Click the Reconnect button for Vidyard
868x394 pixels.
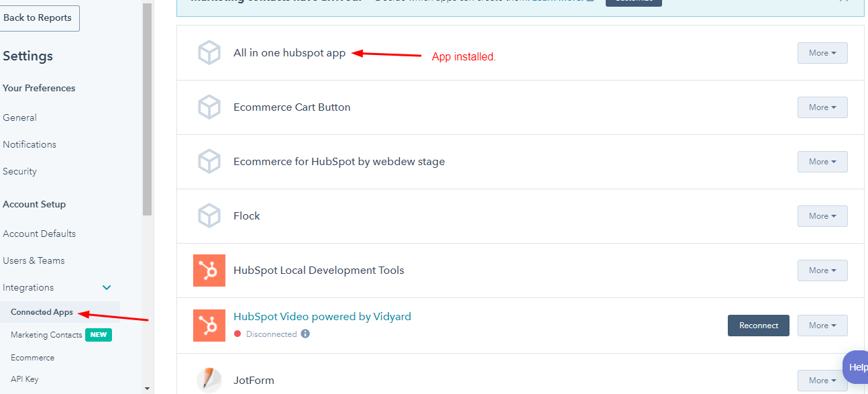759,326
